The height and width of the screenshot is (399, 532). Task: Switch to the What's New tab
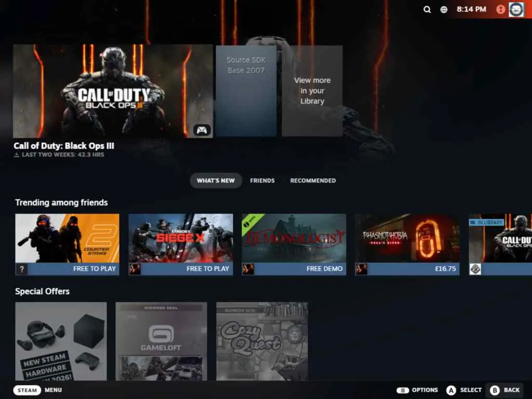[x=216, y=180]
